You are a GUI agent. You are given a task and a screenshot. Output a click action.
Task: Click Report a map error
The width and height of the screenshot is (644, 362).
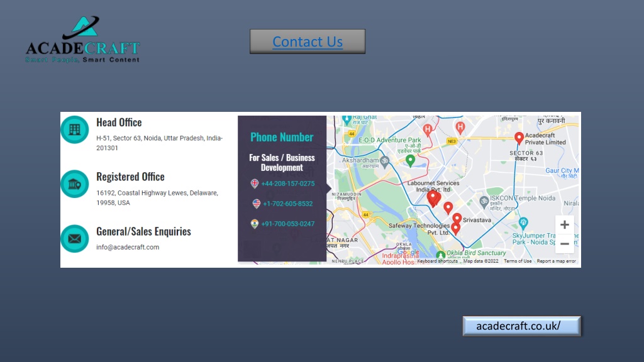click(556, 261)
